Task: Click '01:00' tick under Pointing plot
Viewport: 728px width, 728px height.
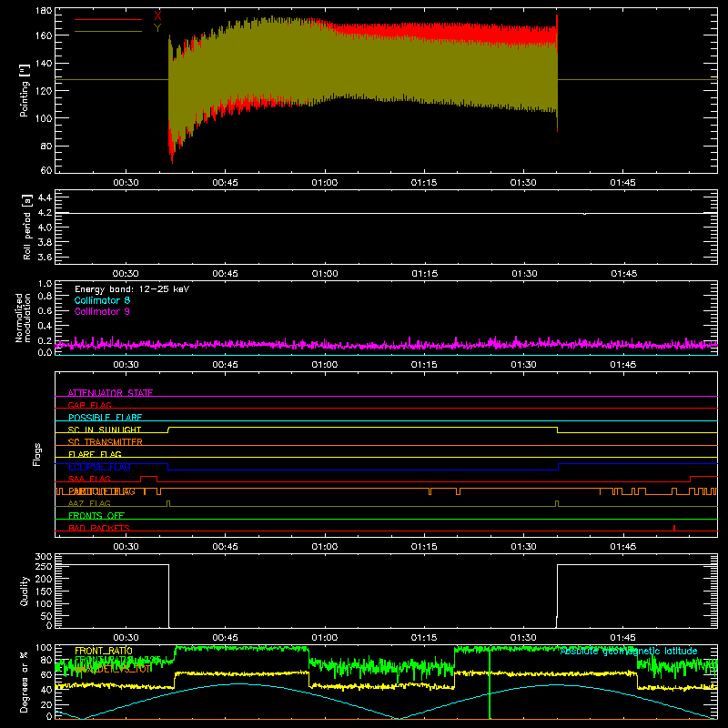Action: coord(325,183)
